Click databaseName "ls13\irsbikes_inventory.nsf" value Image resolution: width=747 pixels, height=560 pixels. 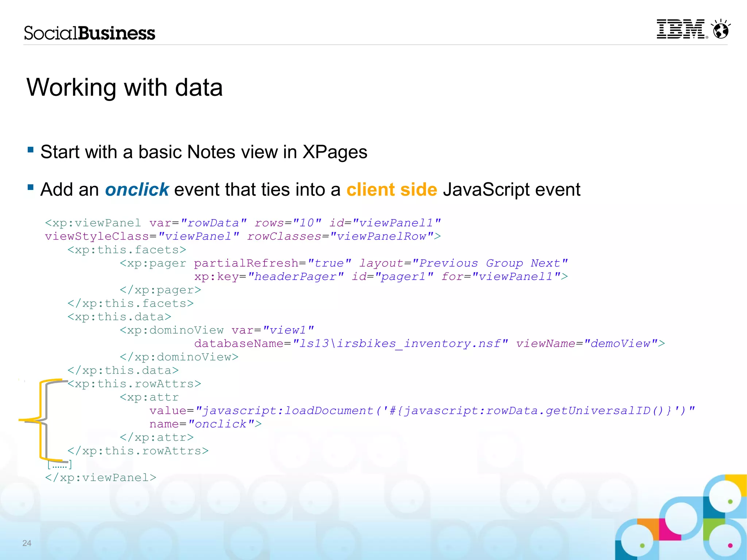click(400, 344)
